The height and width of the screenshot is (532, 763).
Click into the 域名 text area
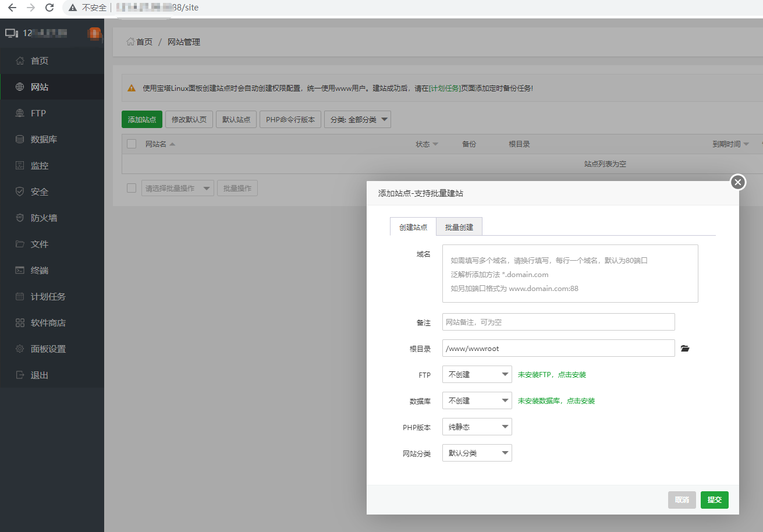point(570,274)
